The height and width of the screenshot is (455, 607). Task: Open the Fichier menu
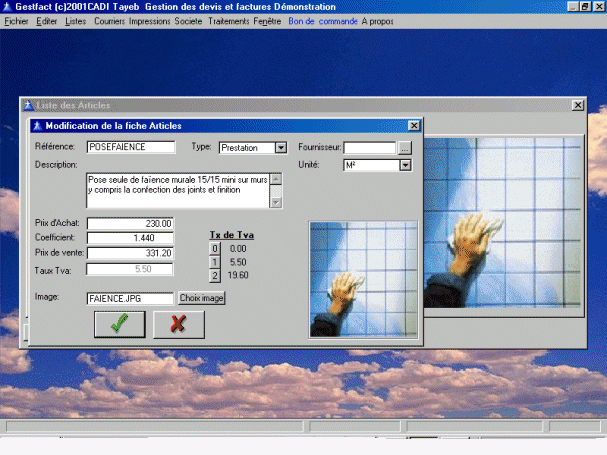coord(16,20)
